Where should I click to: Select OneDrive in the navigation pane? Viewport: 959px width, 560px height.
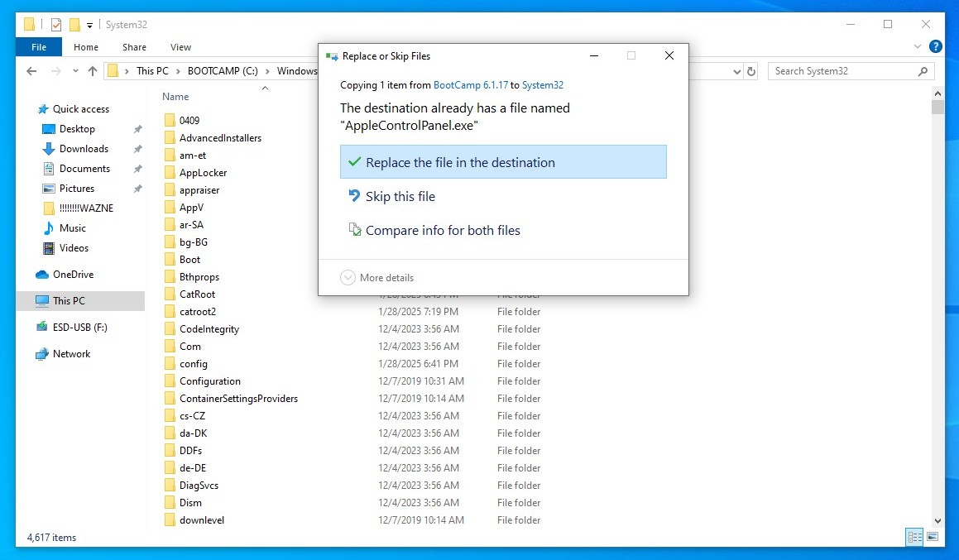pos(73,275)
